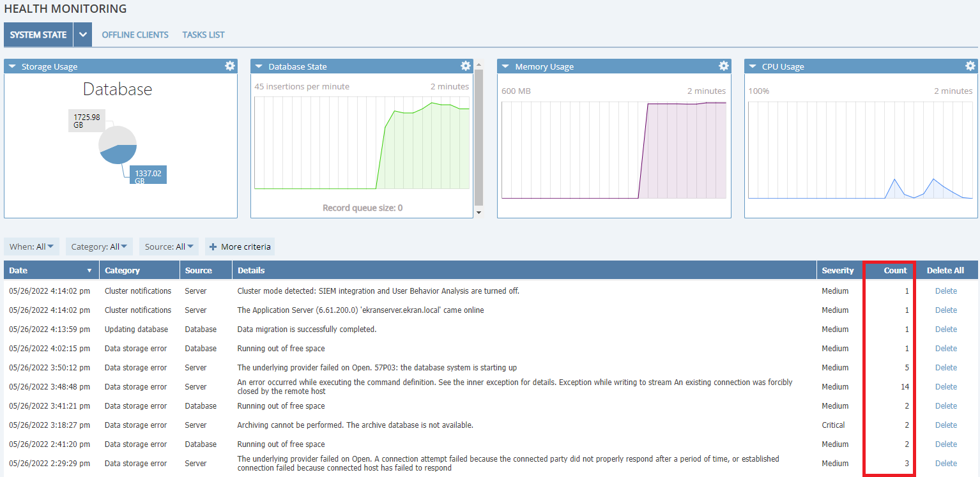Image resolution: width=980 pixels, height=477 pixels.
Task: Open Storage Usage widget gear settings
Action: pyautogui.click(x=230, y=66)
